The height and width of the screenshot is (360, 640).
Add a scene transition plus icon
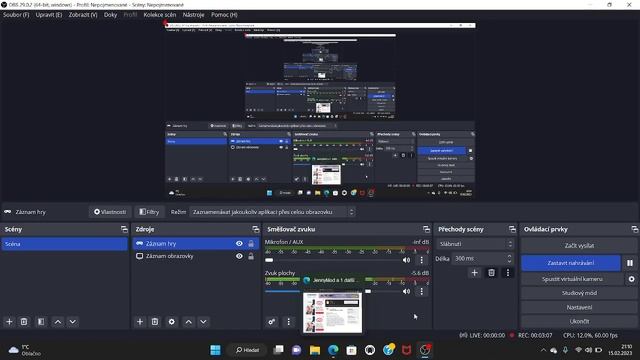pos(474,273)
